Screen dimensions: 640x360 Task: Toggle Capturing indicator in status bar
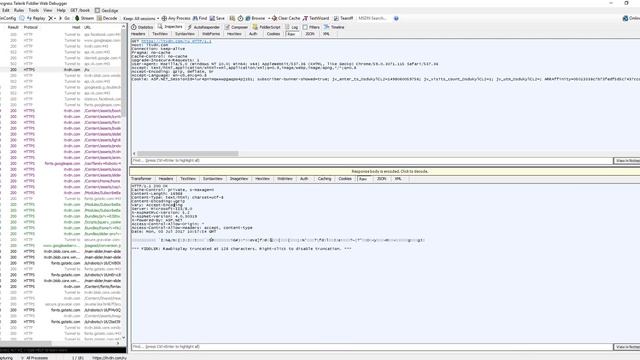pyautogui.click(x=7, y=358)
